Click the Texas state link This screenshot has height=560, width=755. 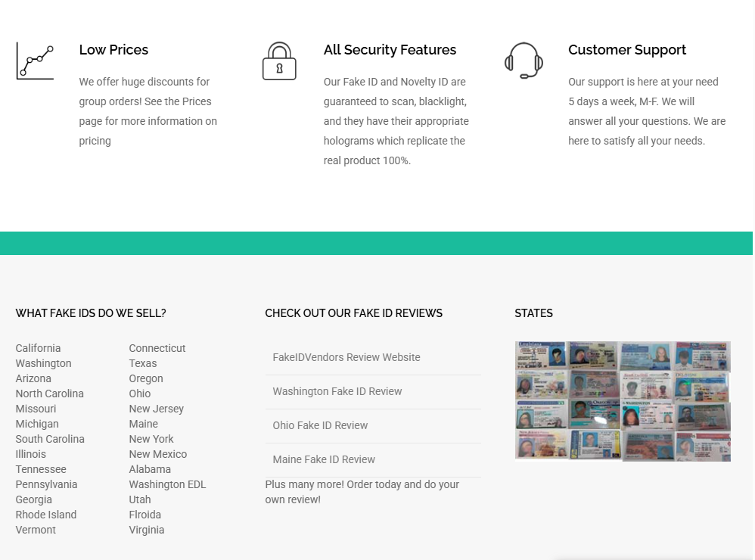pos(142,363)
